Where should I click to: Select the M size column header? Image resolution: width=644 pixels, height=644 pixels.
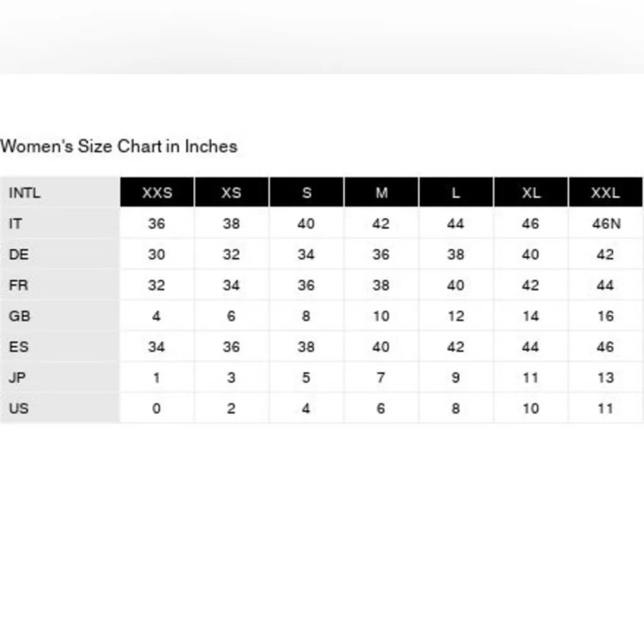381,193
